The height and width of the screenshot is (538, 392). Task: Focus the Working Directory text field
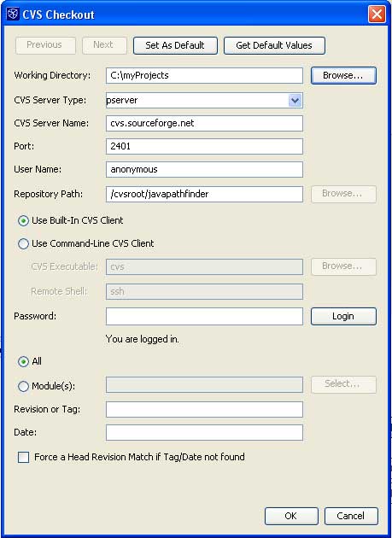204,75
